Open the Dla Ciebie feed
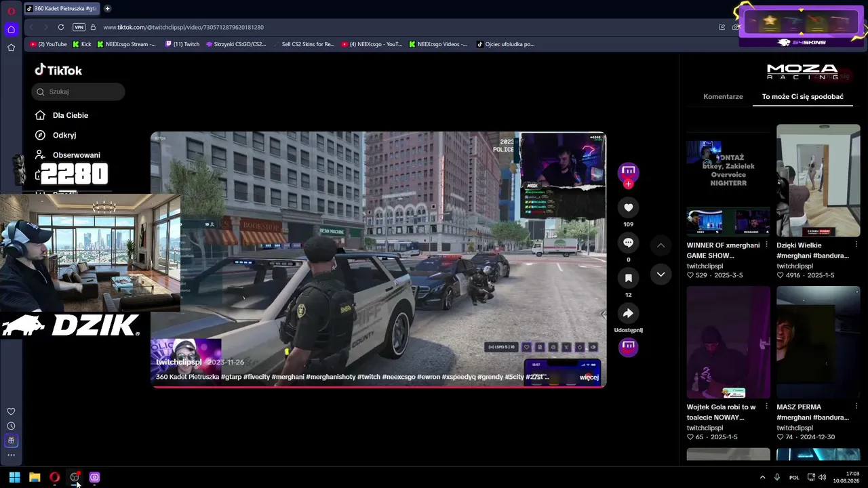 pos(62,115)
